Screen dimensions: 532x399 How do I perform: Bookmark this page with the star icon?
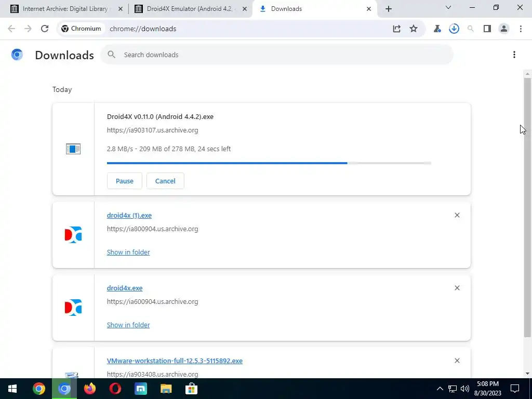tap(413, 29)
